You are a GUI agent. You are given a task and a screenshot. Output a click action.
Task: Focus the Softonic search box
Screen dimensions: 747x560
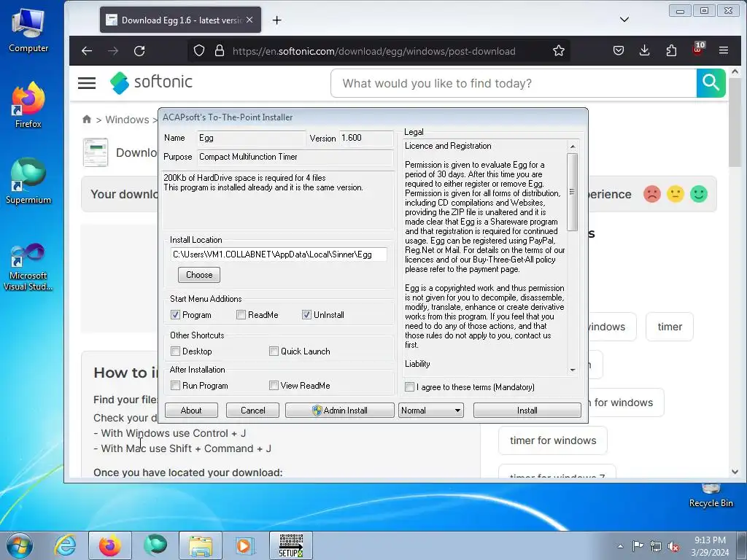pyautogui.click(x=514, y=83)
